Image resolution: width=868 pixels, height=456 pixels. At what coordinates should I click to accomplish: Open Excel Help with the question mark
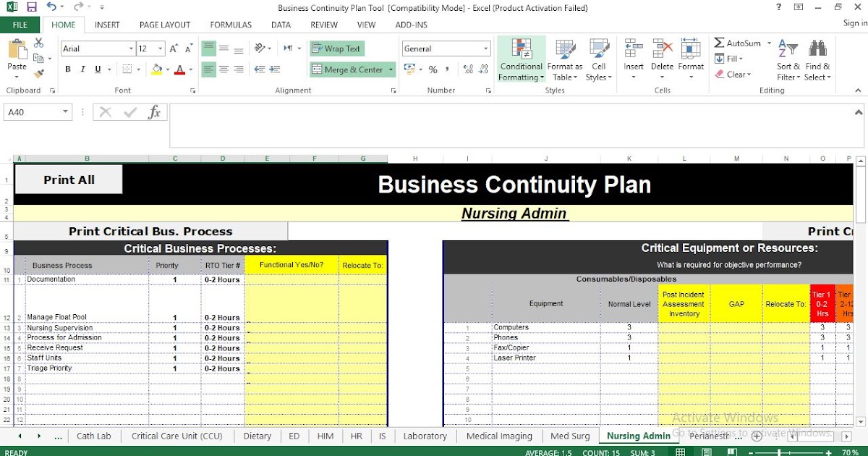click(x=779, y=7)
